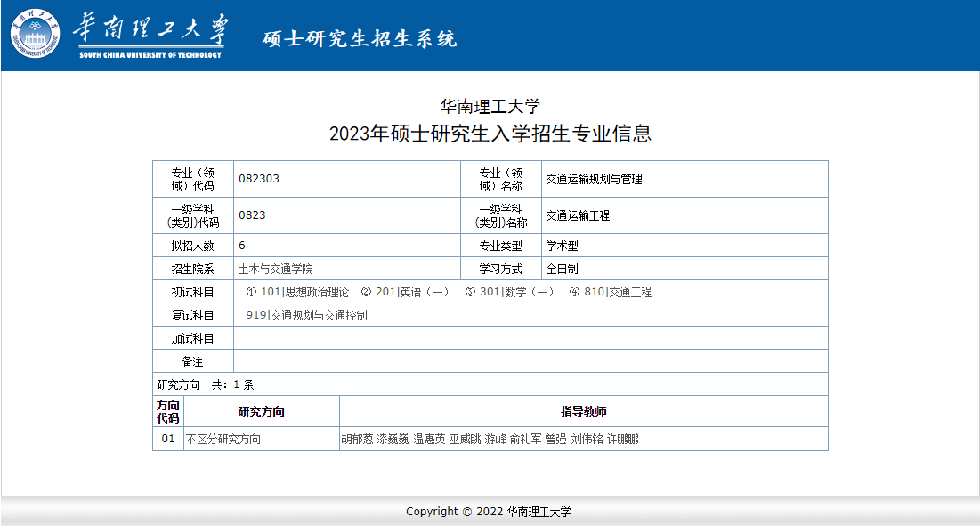
Task: Select the 全日制 study mode value
Action: click(x=684, y=269)
